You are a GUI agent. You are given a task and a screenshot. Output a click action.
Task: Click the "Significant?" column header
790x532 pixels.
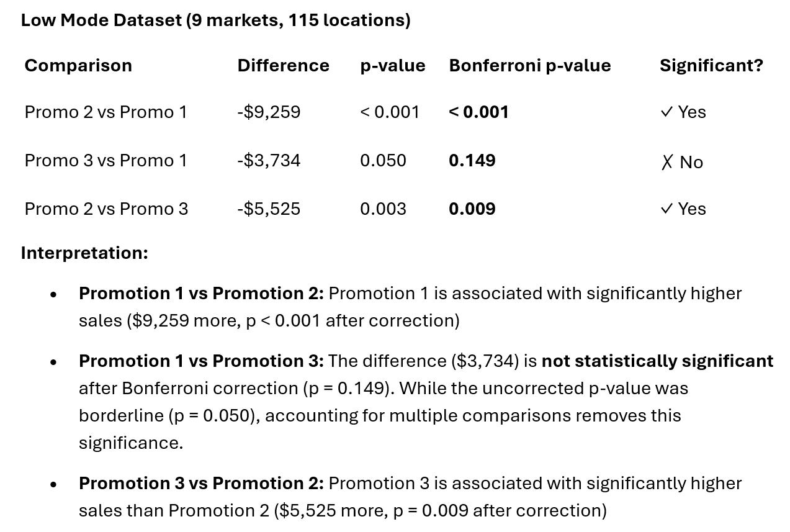pos(711,65)
